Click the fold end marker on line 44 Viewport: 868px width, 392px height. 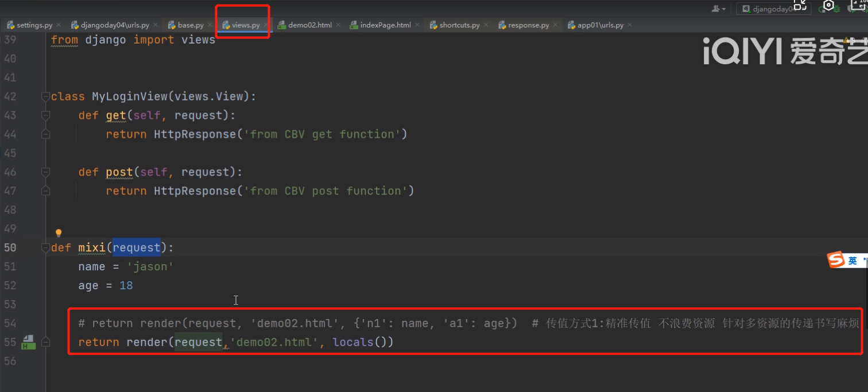45,134
